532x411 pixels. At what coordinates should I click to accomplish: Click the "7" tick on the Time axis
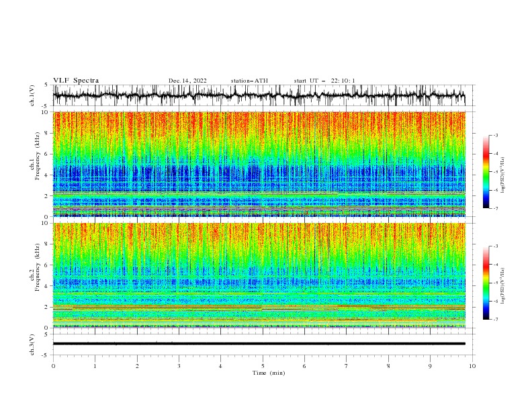click(347, 366)
